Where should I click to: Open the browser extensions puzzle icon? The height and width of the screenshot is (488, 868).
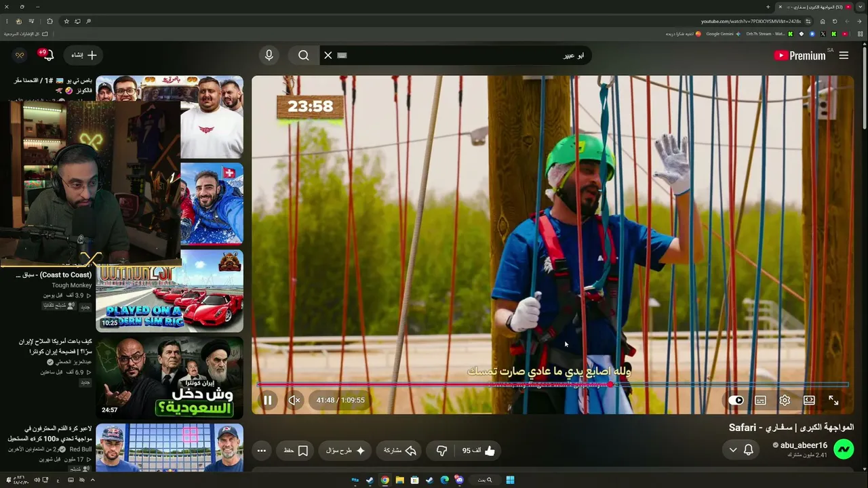50,21
